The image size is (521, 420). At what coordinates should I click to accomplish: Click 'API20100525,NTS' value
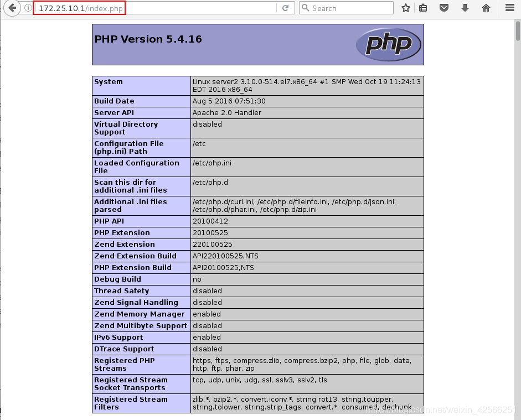[x=223, y=268]
